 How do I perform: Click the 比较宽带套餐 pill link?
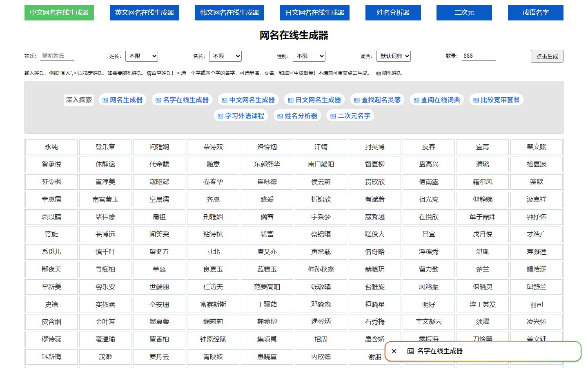497,100
